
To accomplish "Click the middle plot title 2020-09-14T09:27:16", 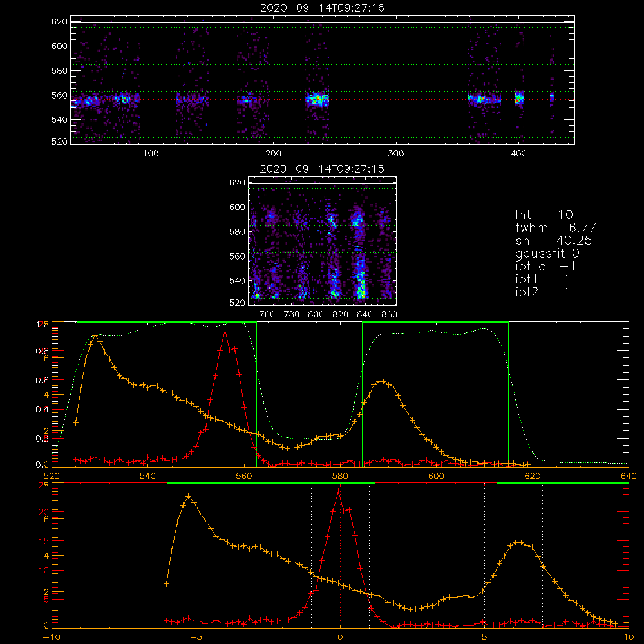I will point(322,169).
